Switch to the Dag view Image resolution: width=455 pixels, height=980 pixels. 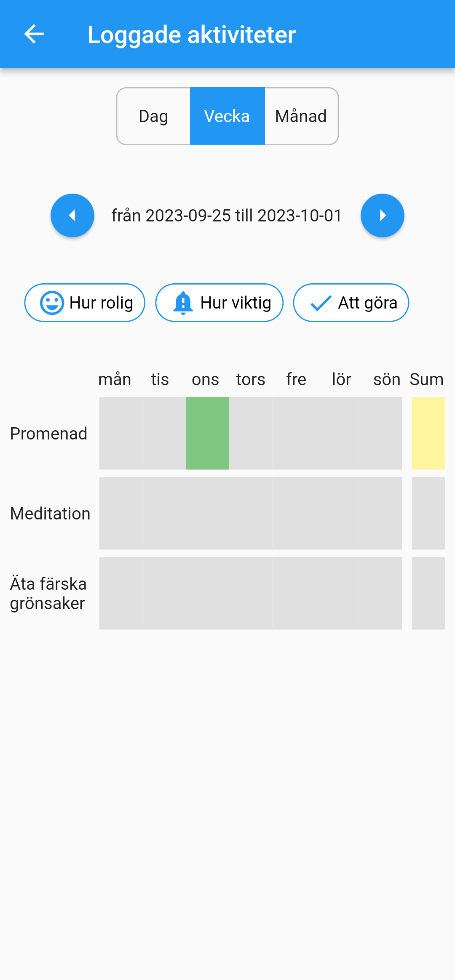(x=153, y=116)
